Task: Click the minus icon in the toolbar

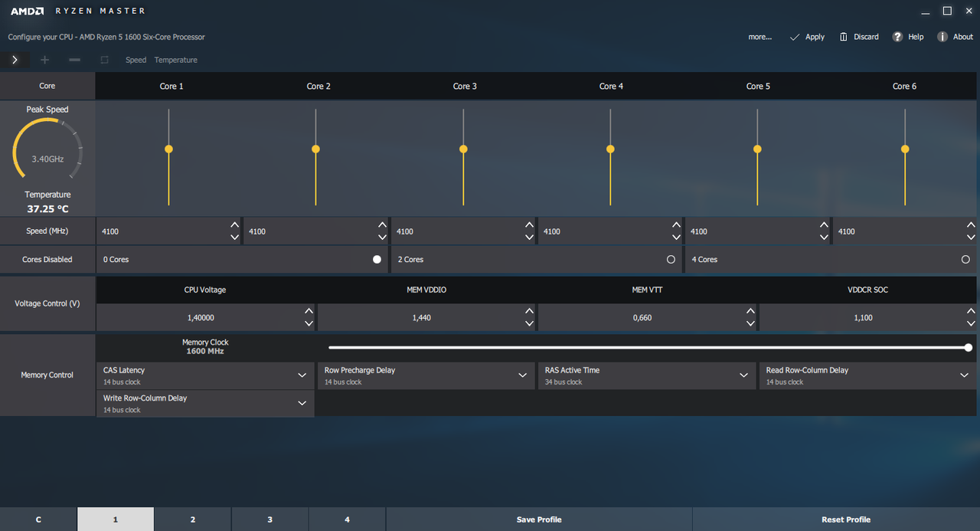Action: pyautogui.click(x=74, y=60)
